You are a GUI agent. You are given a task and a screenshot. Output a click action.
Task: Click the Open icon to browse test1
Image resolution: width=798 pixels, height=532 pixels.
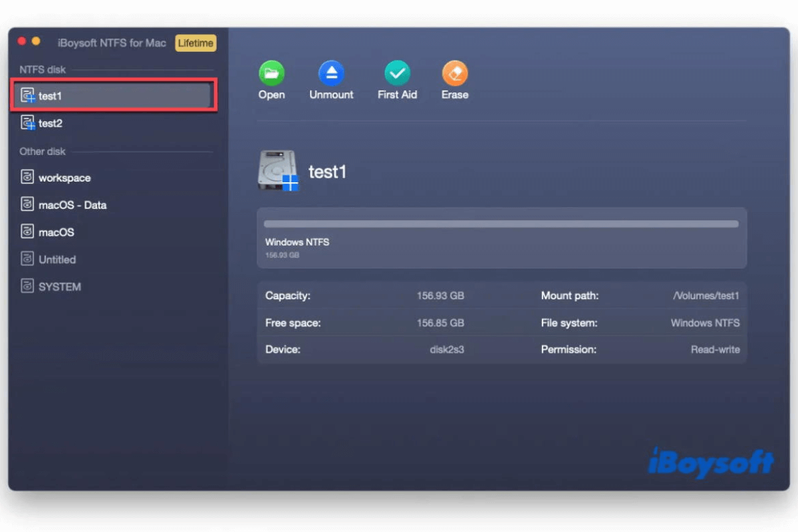(x=271, y=73)
